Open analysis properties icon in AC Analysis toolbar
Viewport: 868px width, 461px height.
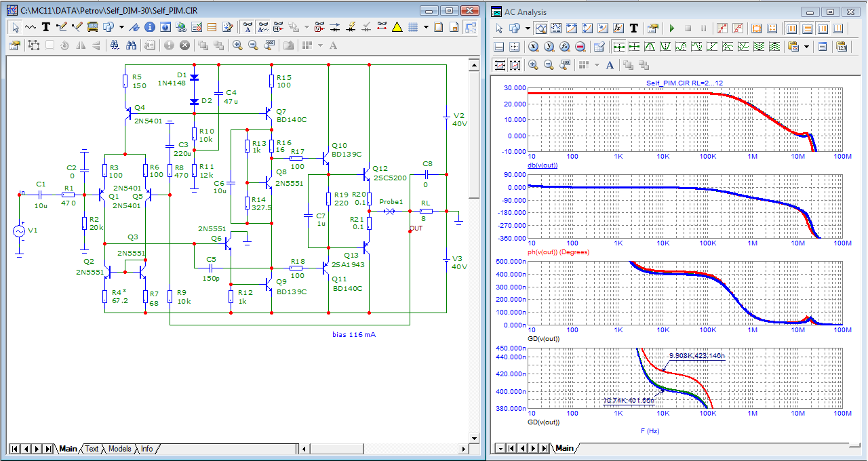pyautogui.click(x=652, y=28)
